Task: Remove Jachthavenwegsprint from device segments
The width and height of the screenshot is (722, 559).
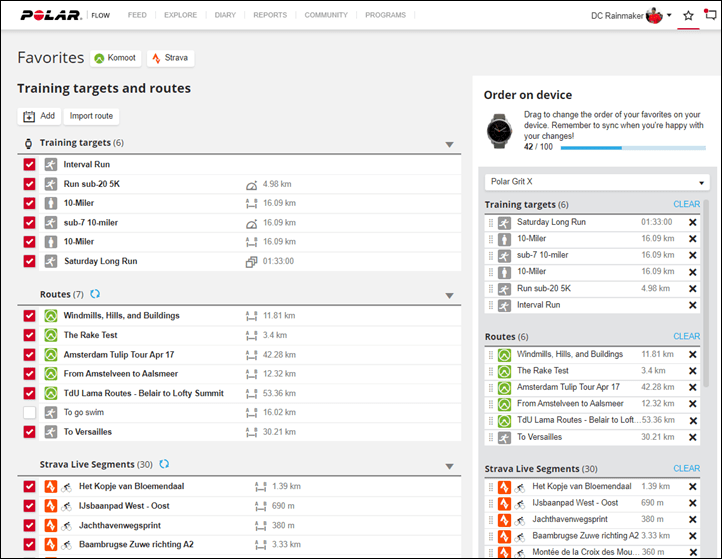Action: click(692, 520)
